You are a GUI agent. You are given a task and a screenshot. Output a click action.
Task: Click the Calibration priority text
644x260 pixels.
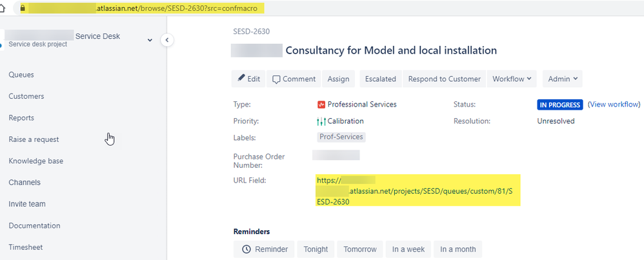pyautogui.click(x=345, y=121)
